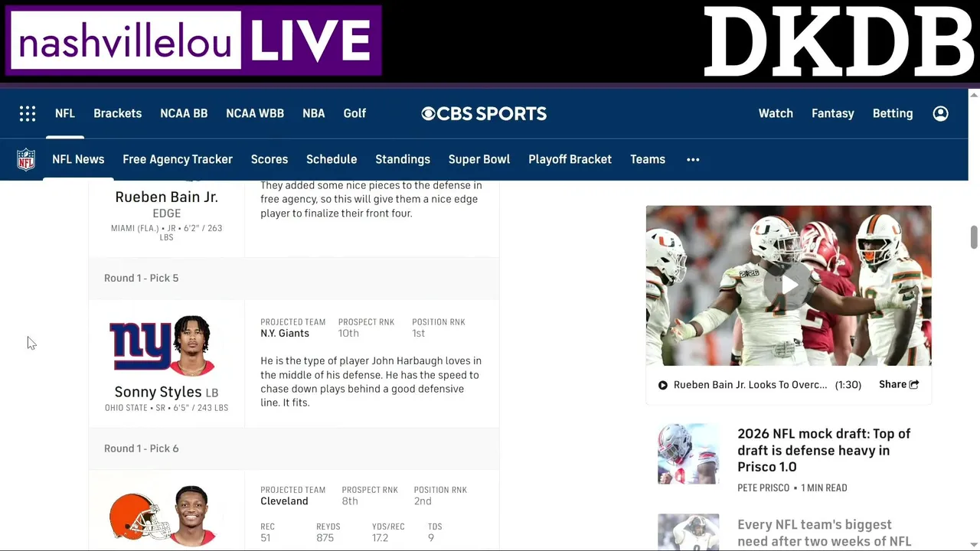Click the Rueben Bain Jr. player name
Viewport: 980px width, 551px height.
(x=166, y=197)
